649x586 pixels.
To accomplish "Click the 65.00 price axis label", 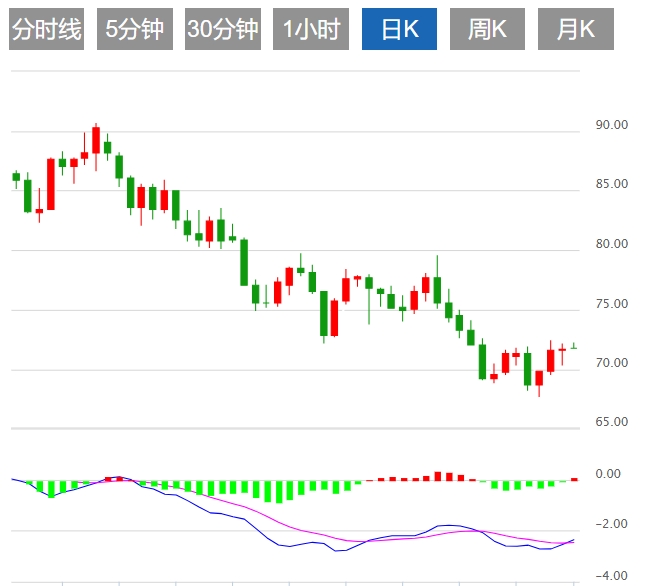I will (611, 422).
